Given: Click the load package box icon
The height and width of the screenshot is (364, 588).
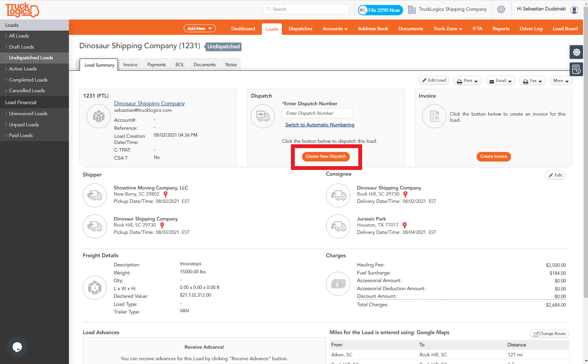Looking at the screenshot, I should tap(99, 116).
